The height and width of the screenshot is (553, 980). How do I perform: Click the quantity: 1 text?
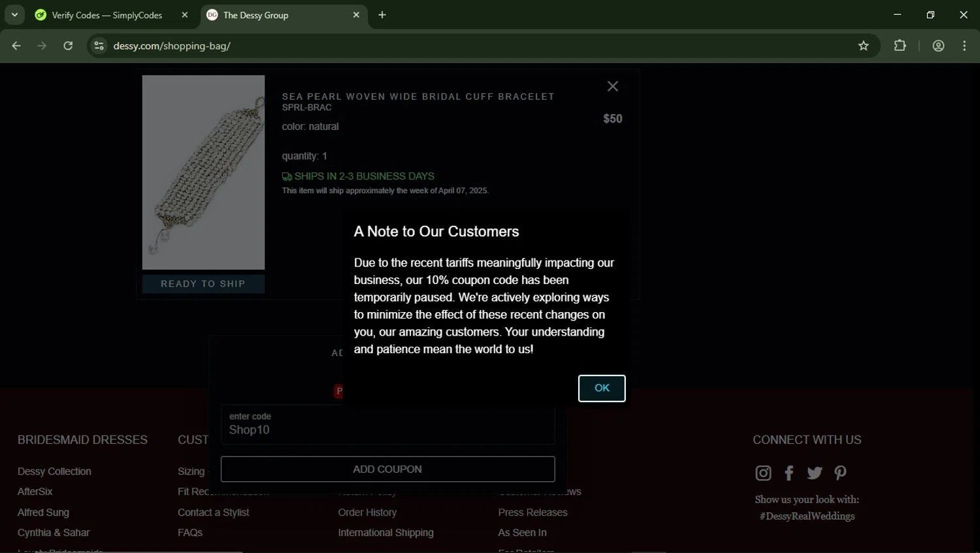[304, 156]
